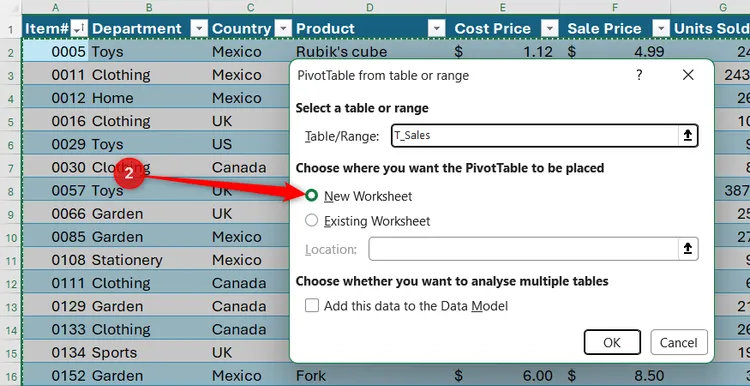750x386 pixels.
Task: Click the 4.99 sale price cell
Action: [615, 52]
